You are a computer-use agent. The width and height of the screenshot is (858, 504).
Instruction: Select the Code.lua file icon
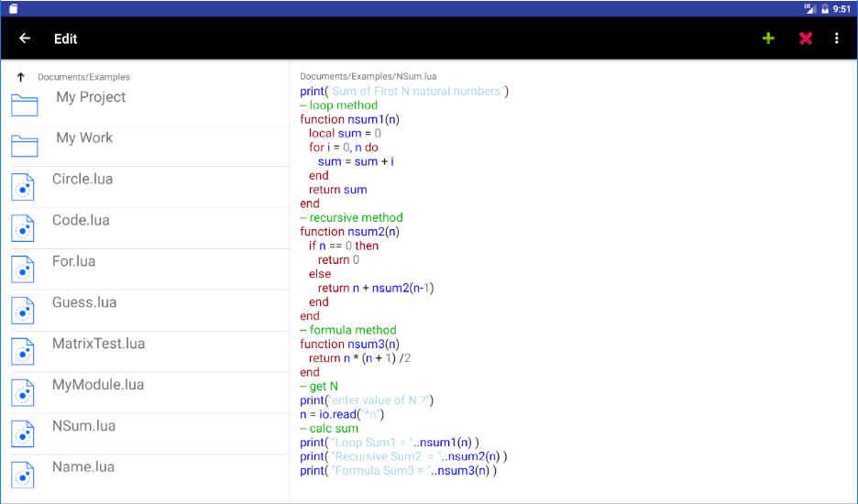[x=23, y=228]
